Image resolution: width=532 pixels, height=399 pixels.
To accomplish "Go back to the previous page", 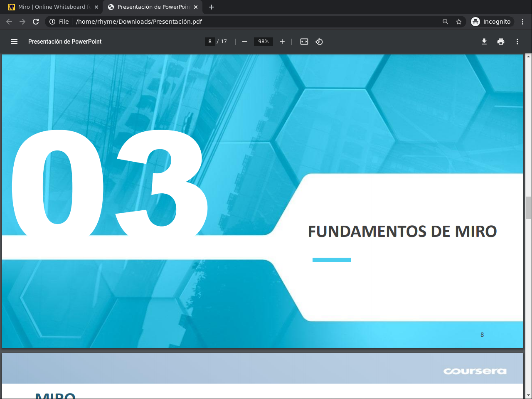I will [x=9, y=22].
